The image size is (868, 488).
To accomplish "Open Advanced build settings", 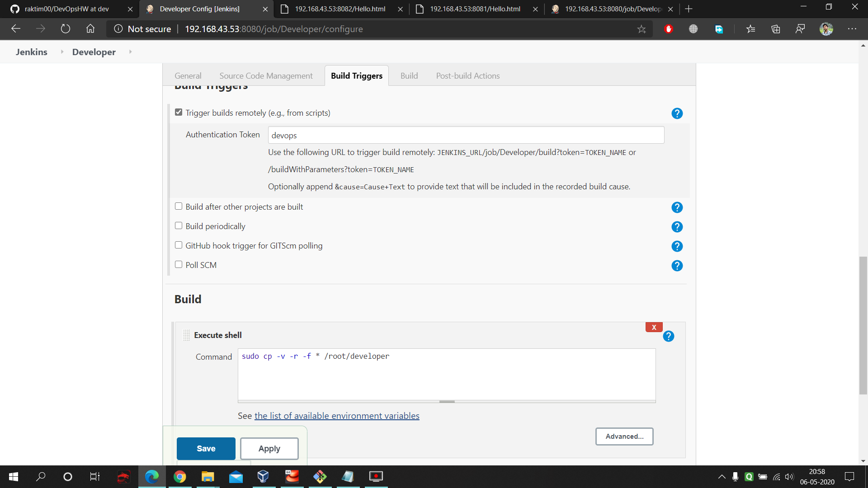I will [x=623, y=436].
